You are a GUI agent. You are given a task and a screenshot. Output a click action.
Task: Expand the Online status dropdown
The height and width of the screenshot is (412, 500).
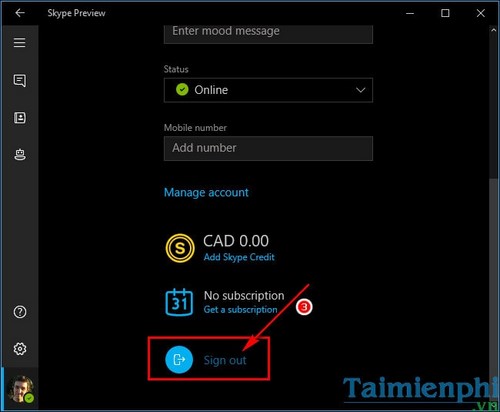[x=268, y=90]
